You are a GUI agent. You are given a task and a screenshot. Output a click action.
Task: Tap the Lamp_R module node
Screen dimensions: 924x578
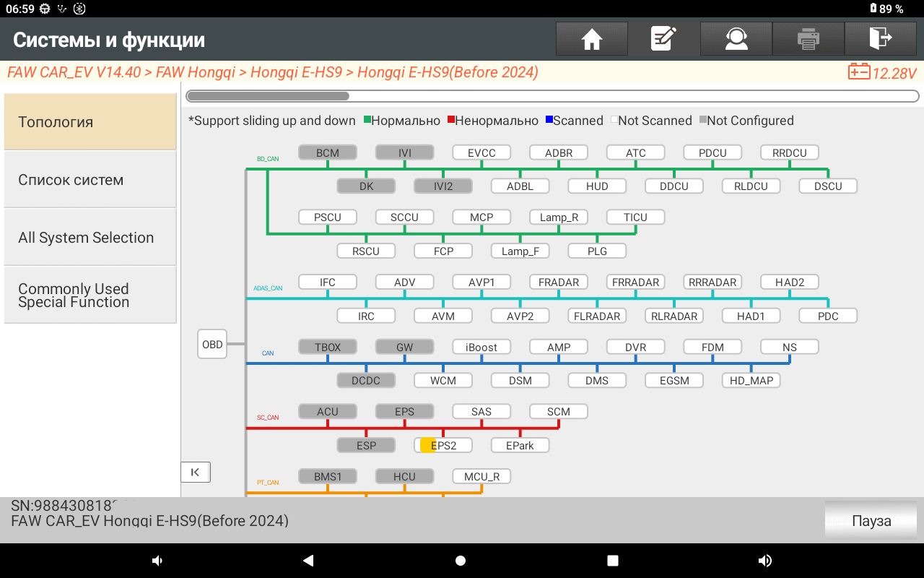(559, 217)
